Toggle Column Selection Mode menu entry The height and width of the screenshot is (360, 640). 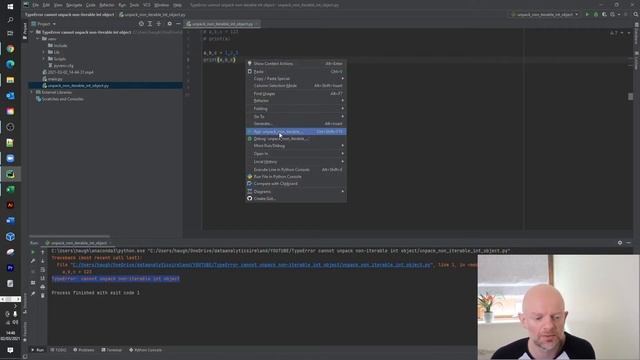296,86
